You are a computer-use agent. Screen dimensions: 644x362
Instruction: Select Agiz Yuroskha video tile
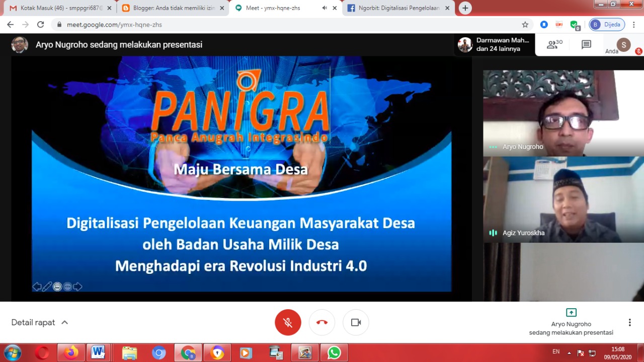pos(563,200)
